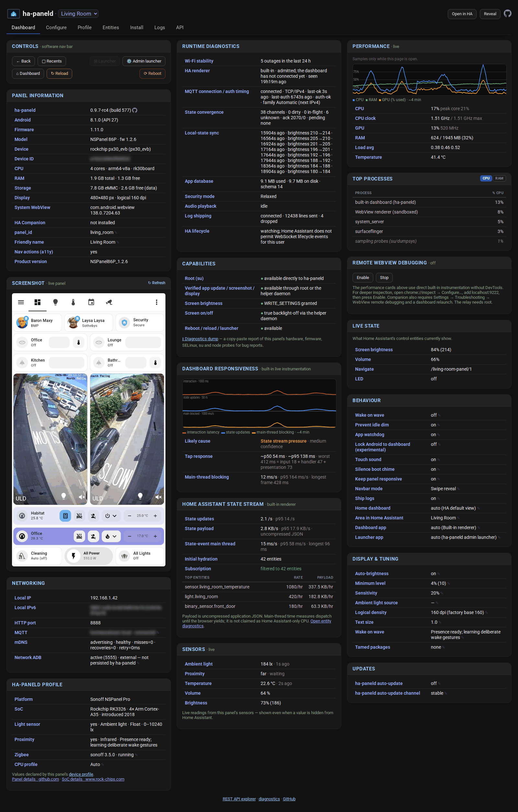This screenshot has height=812, width=518.
Task: Click the Reboot button
Action: point(152,74)
